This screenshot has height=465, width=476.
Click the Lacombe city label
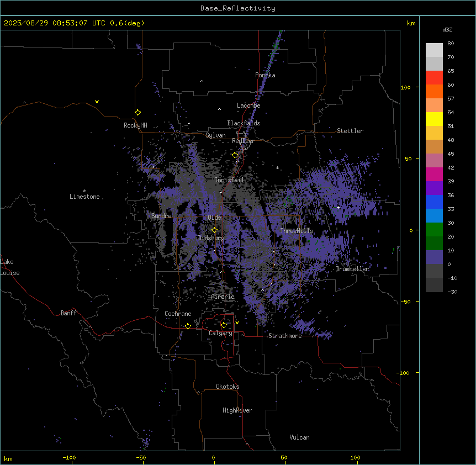click(x=248, y=105)
